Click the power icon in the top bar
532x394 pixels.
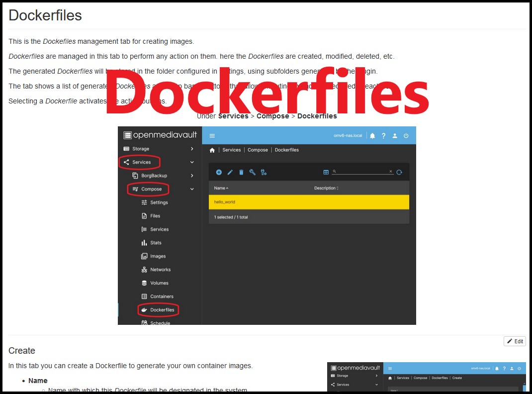(406, 135)
